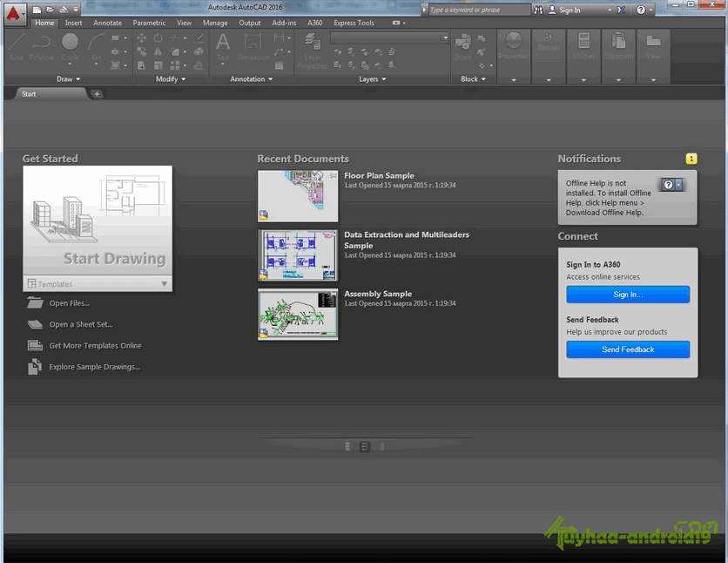
Task: Click the Send Feedback button
Action: click(628, 349)
